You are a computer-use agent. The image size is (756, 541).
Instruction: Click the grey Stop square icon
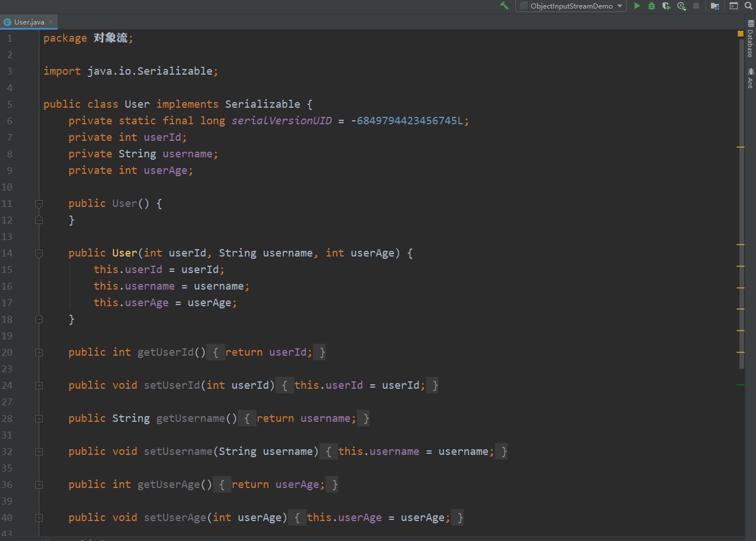pyautogui.click(x=696, y=6)
